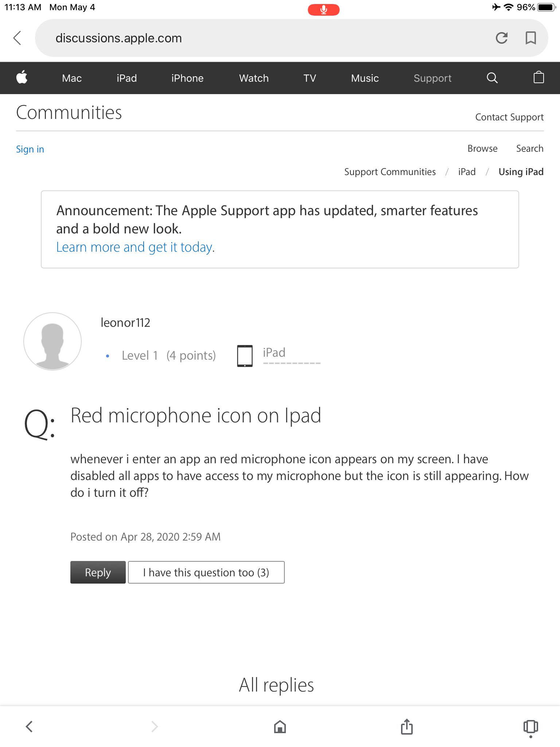Tap the discussions.apple.com address field
This screenshot has height=747, width=560.
pos(292,38)
